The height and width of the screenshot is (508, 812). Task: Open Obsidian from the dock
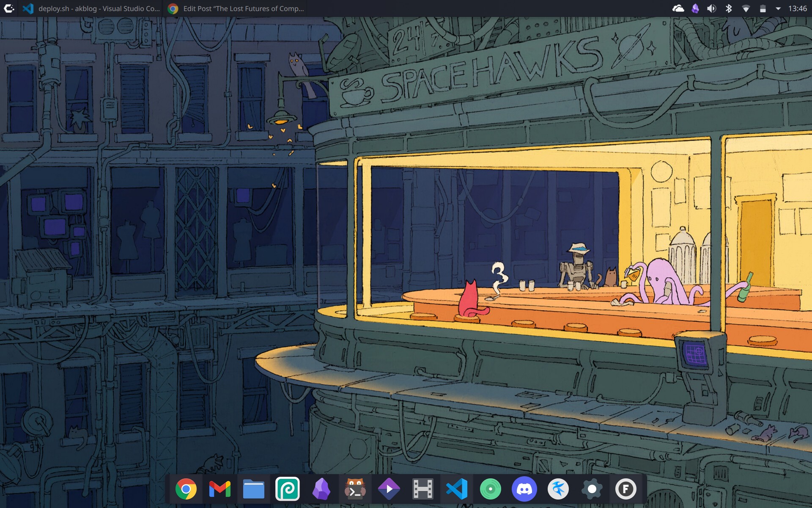coord(321,489)
